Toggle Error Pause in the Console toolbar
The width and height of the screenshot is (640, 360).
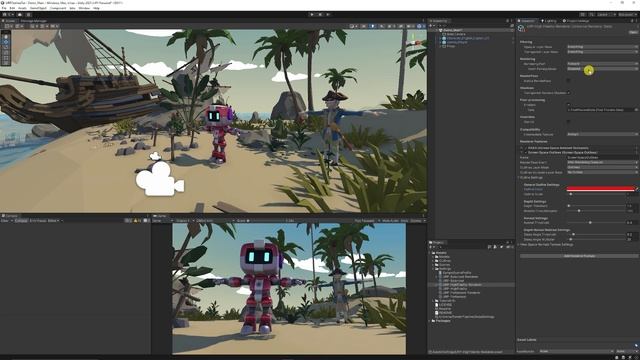(38, 221)
